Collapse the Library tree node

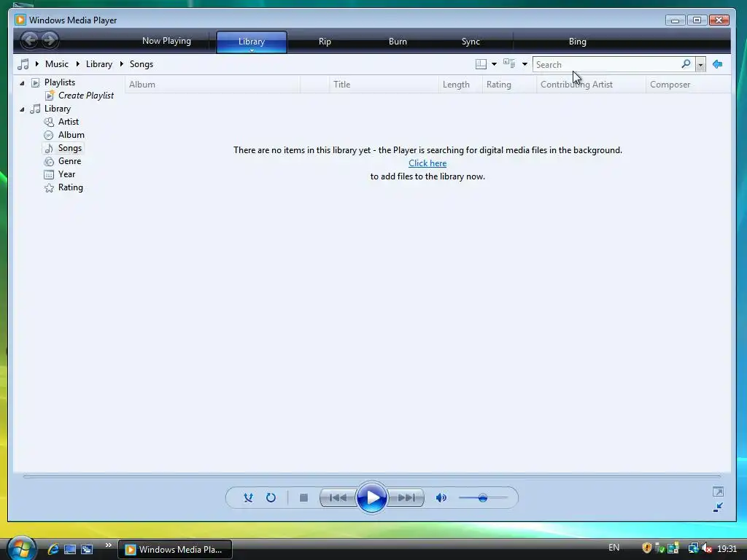pos(22,109)
